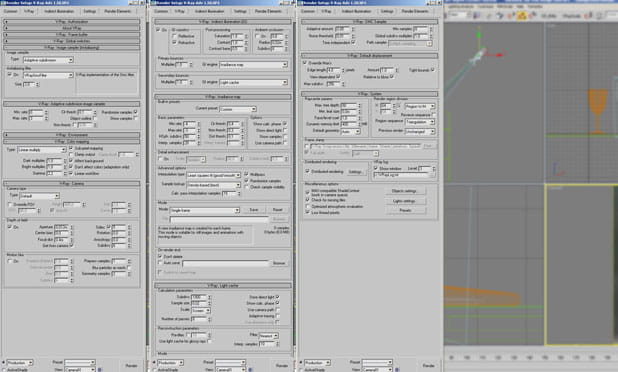Expand the V-Ray Frame buffer rollout
This screenshot has width=618, height=372.
pos(72,35)
